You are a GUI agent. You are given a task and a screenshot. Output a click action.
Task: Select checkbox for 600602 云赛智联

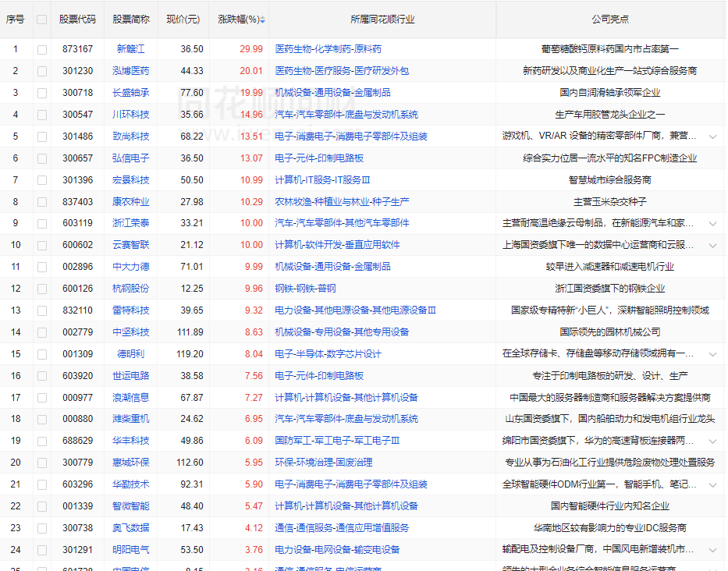tap(42, 246)
